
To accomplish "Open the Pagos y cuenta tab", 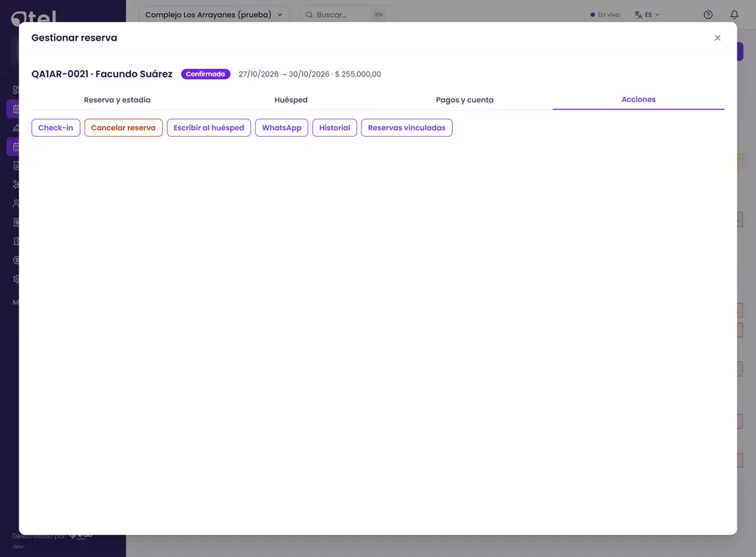I will click(x=465, y=100).
